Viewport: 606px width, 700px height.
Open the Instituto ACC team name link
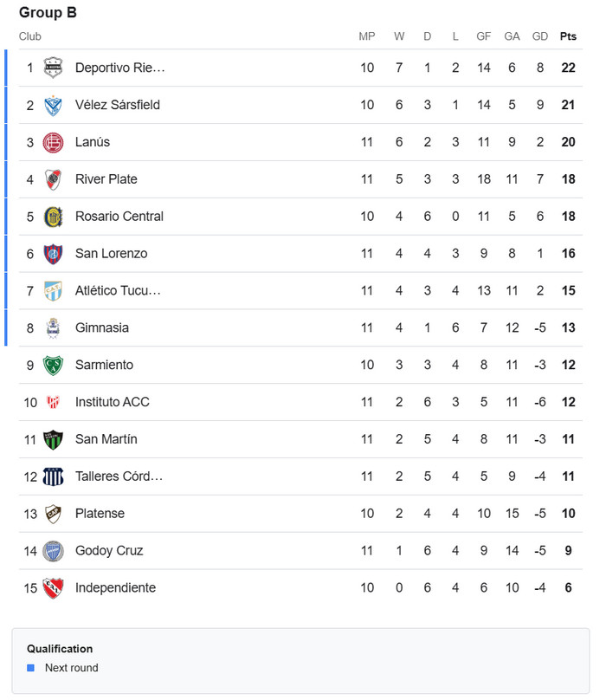pos(113,402)
